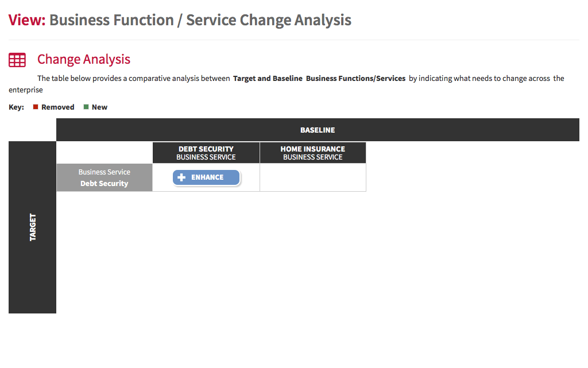The image size is (588, 368).
Task: Click the empty Home Insurance table cell
Action: pyautogui.click(x=313, y=177)
